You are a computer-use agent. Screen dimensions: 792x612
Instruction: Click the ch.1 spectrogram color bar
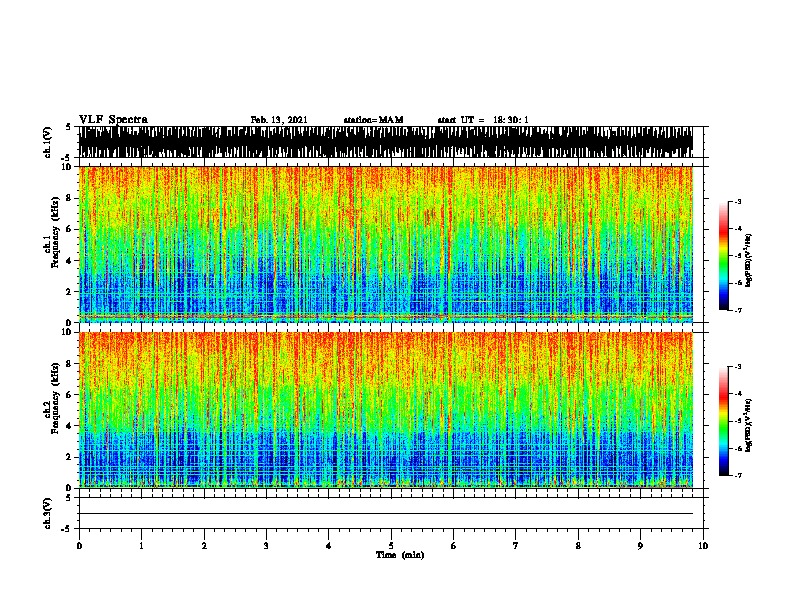pyautogui.click(x=724, y=256)
